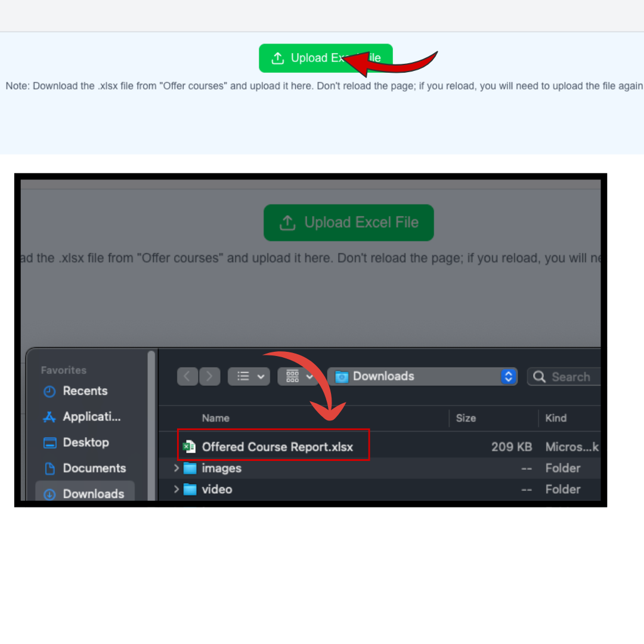Open Recents in the Favorites sidebar
The image size is (644, 644).
pos(85,391)
